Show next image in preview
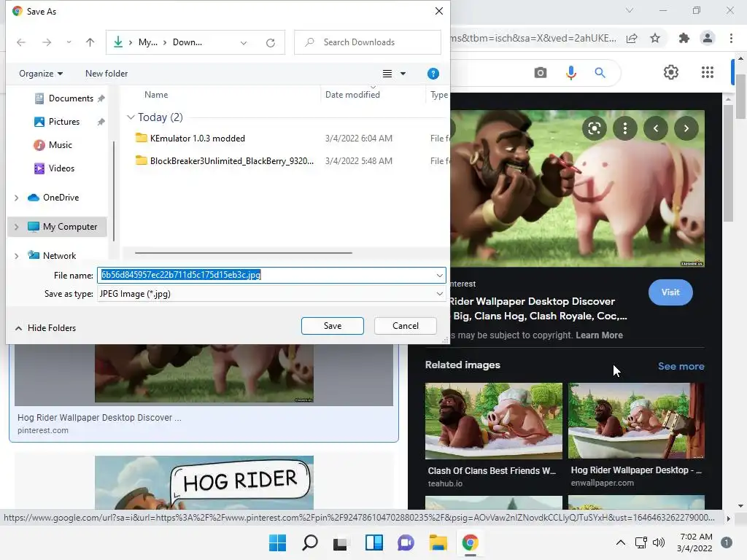The width and height of the screenshot is (747, 560). (x=686, y=128)
